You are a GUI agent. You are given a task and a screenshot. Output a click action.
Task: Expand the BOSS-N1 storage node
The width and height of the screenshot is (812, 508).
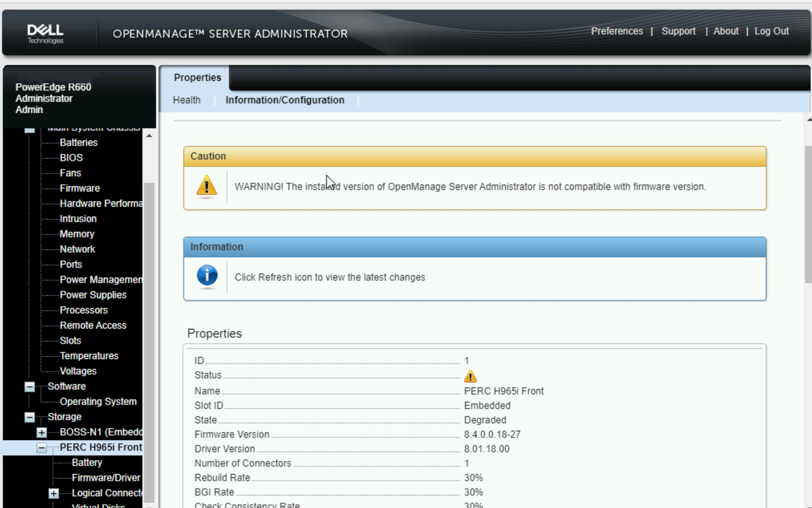(x=41, y=432)
